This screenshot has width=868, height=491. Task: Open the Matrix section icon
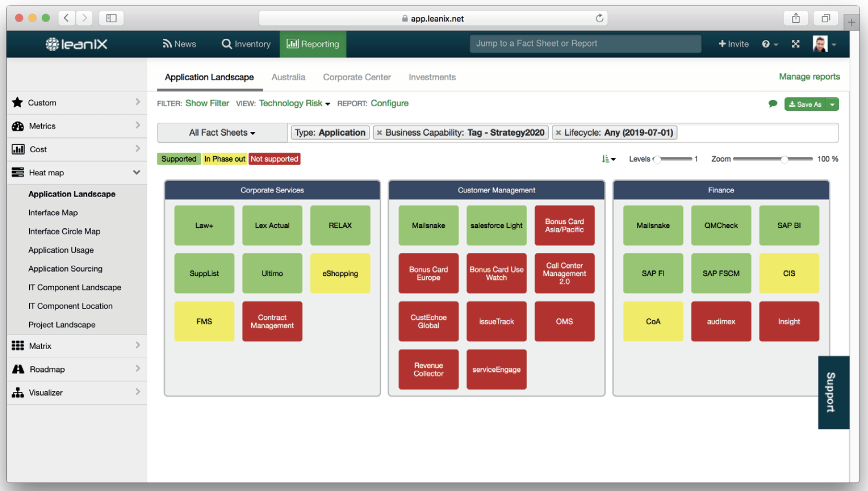point(18,346)
